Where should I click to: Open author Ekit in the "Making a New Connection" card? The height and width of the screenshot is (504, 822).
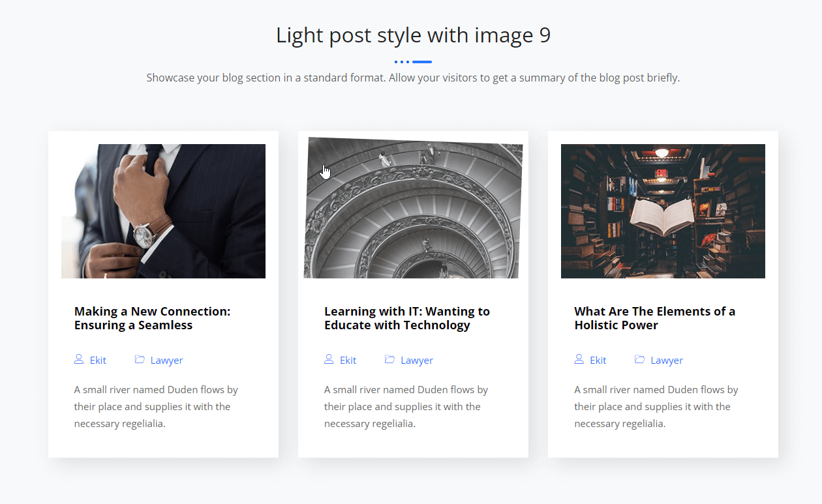pyautogui.click(x=98, y=361)
